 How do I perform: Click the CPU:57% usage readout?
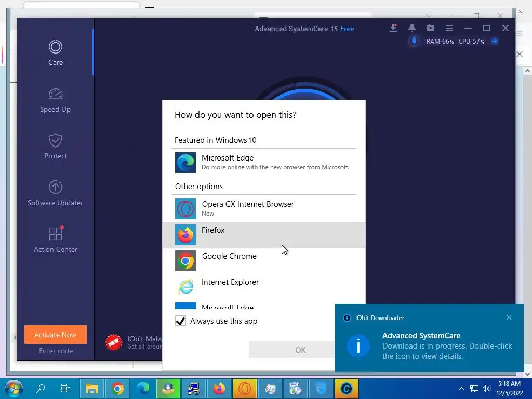(471, 42)
